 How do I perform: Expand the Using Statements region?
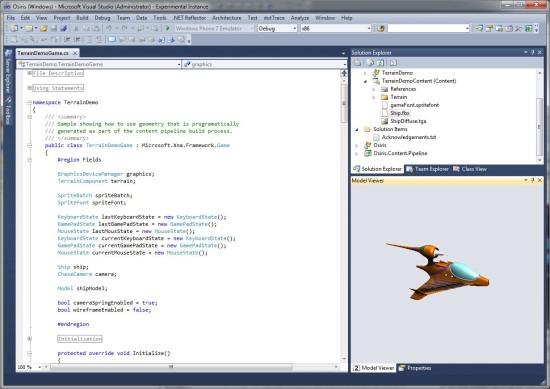[29, 88]
